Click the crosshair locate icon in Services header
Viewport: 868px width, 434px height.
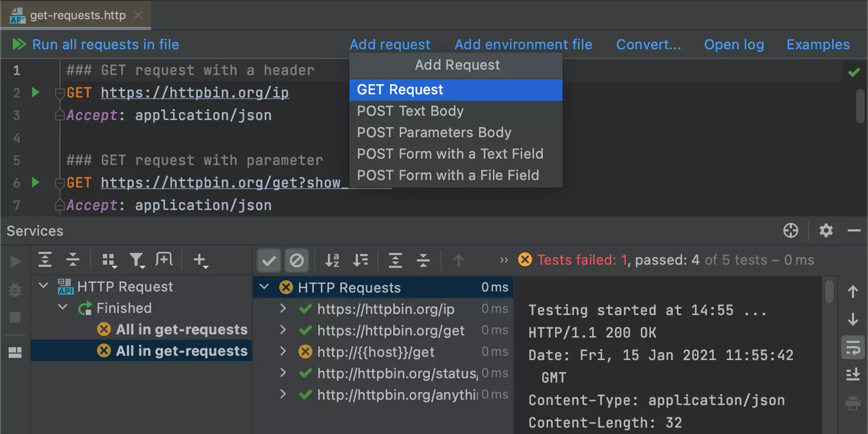(790, 230)
